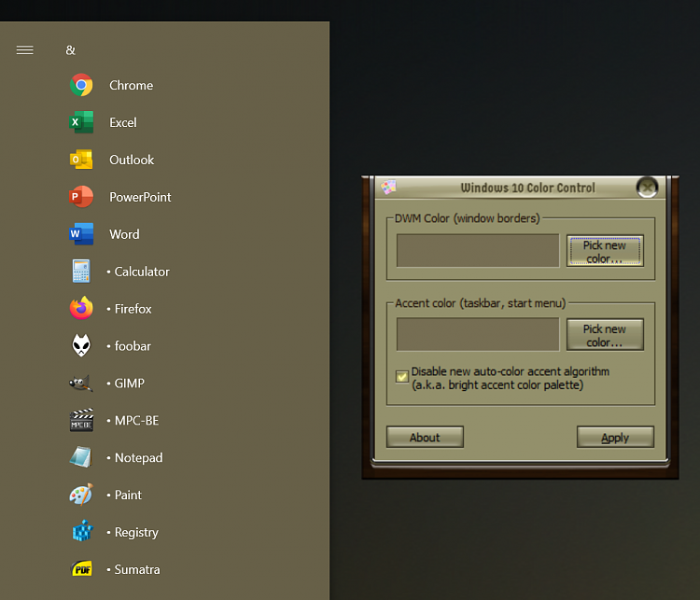Click the Paint palette icon

[81, 495]
